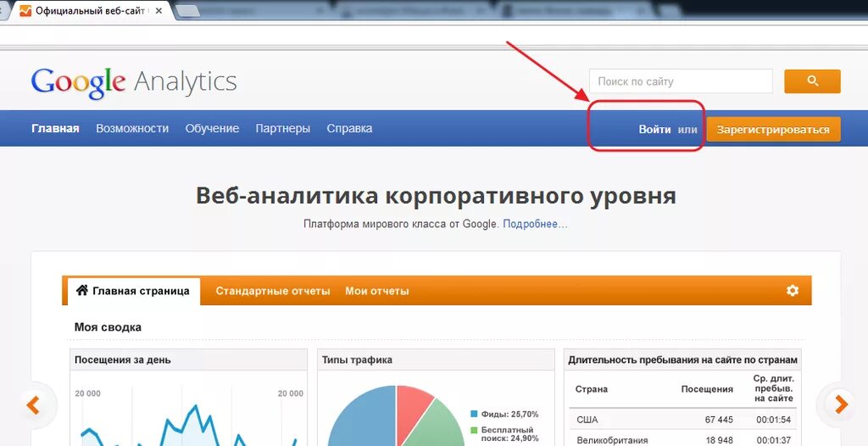Viewport: 868px width, 446px height.
Task: Click the 18 948 visits value
Action: (719, 441)
